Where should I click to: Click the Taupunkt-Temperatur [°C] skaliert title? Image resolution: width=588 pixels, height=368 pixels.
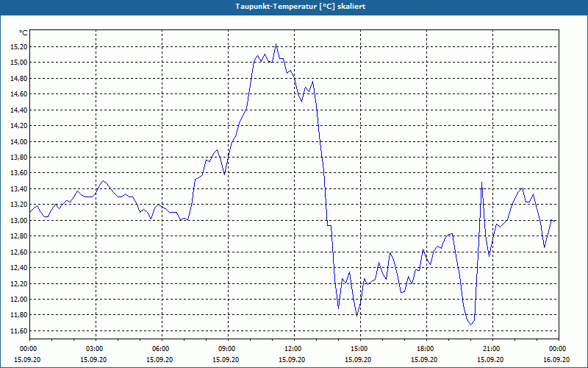point(301,7)
